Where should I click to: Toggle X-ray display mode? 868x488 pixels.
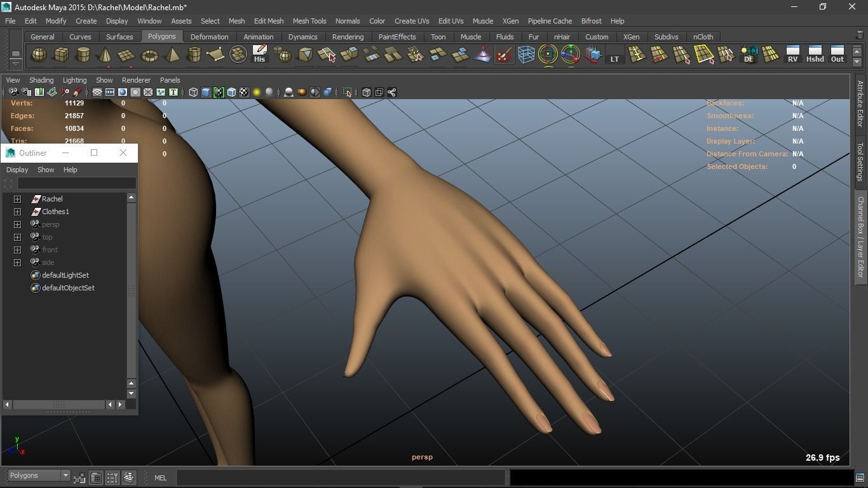click(366, 92)
